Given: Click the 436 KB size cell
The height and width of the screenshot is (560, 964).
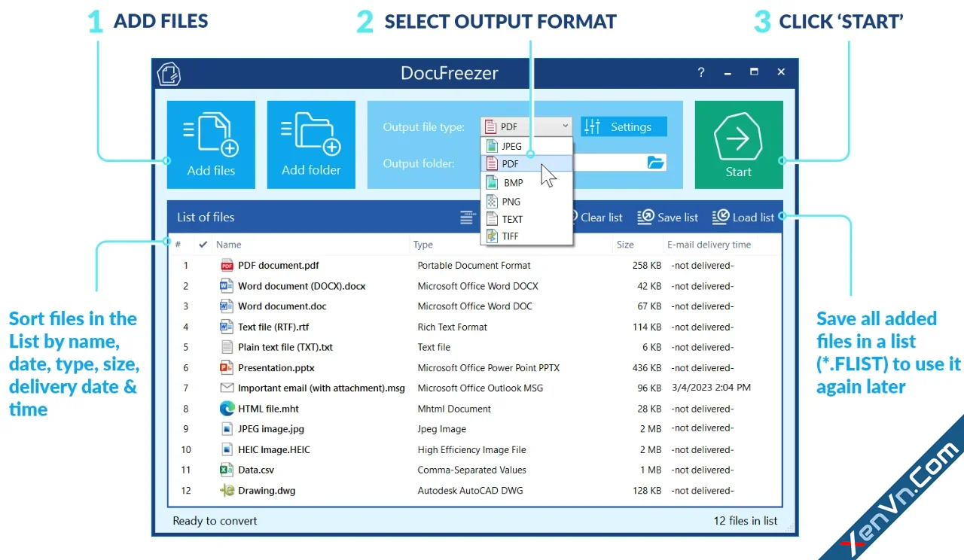Looking at the screenshot, I should click(647, 368).
